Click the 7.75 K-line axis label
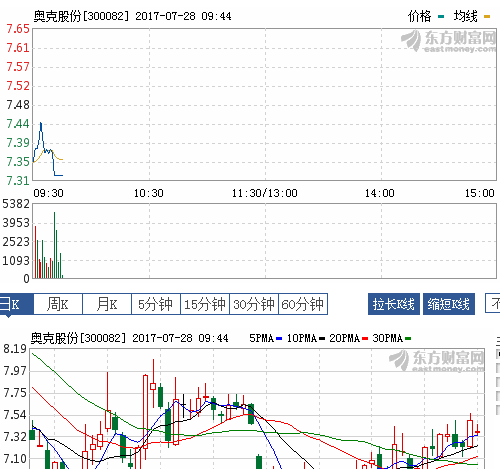Viewport: 500px width, 469px height. (x=15, y=393)
